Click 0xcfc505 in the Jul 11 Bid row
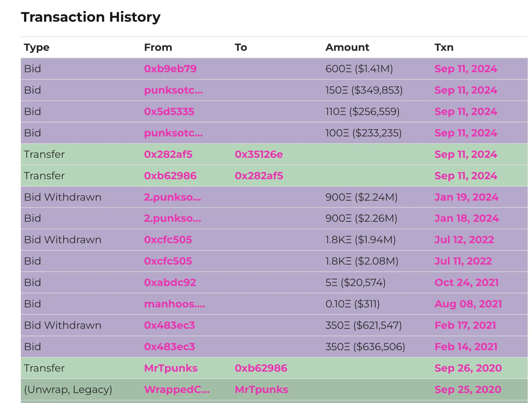Viewport: 532px width, 403px height. tap(168, 261)
